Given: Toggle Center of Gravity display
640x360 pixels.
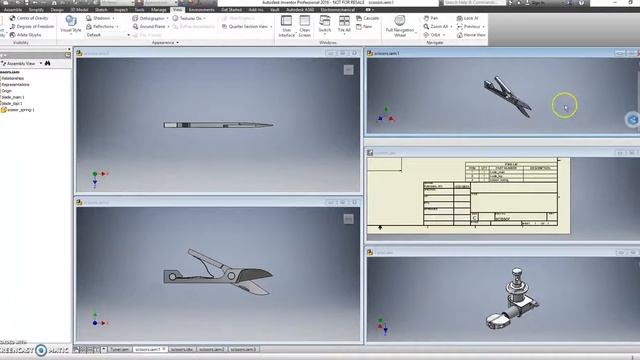Looking at the screenshot, I should 29,18.
